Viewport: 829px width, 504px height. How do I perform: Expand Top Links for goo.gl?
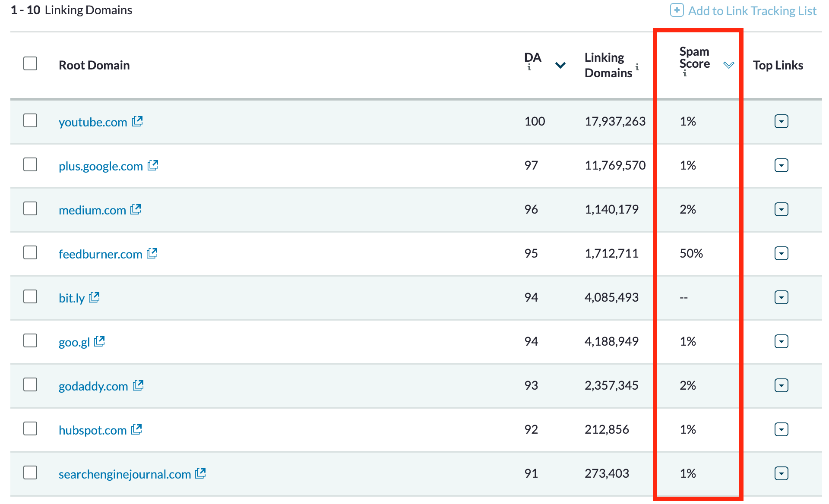pos(782,341)
